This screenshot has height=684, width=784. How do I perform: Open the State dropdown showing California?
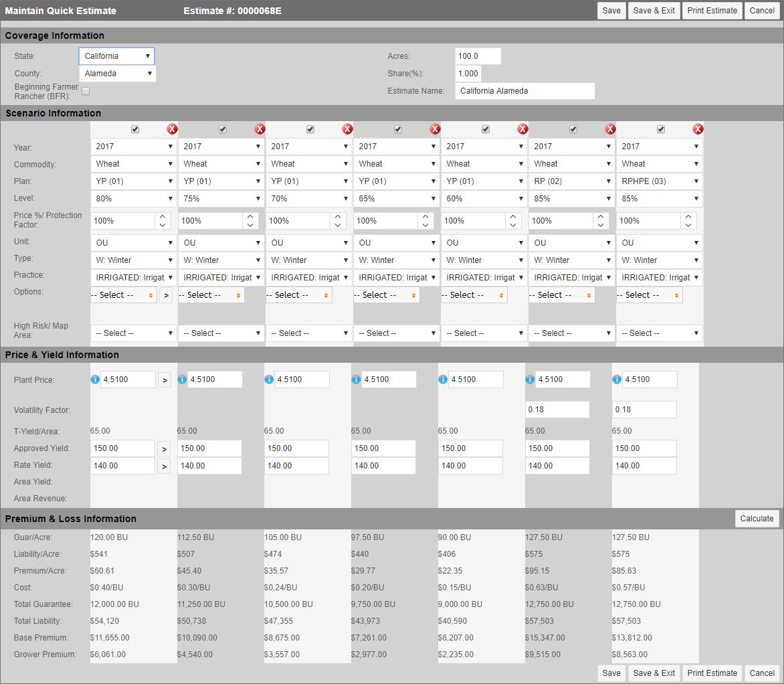click(x=117, y=56)
